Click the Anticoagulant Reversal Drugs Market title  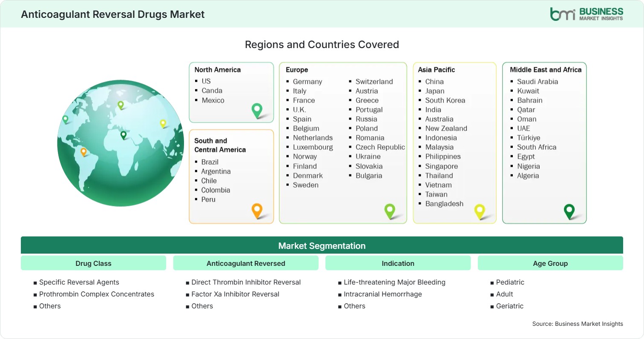coord(113,14)
